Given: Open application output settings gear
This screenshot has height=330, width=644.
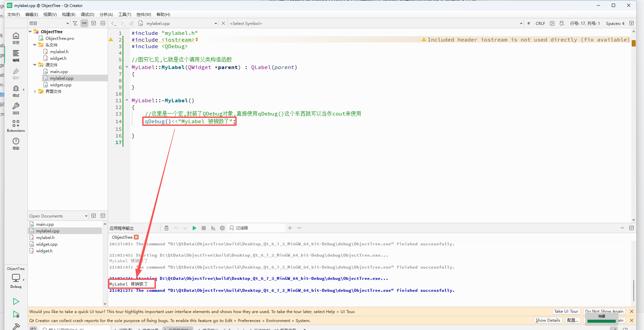Looking at the screenshot, I should pos(222,228).
